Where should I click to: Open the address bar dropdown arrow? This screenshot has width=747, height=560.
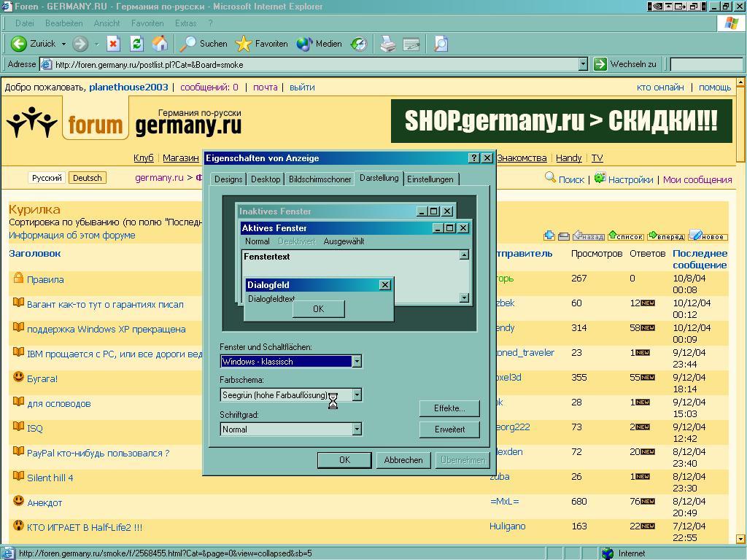(583, 64)
